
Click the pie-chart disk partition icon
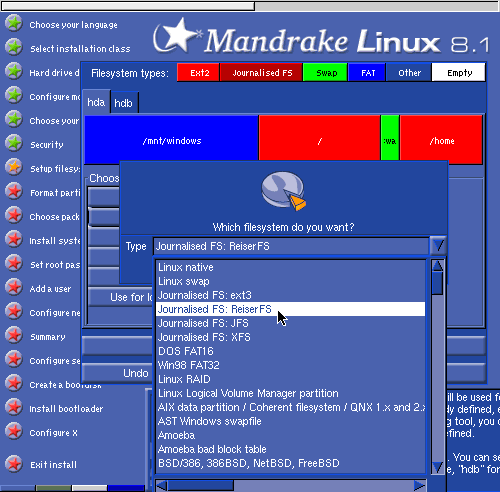click(x=283, y=191)
